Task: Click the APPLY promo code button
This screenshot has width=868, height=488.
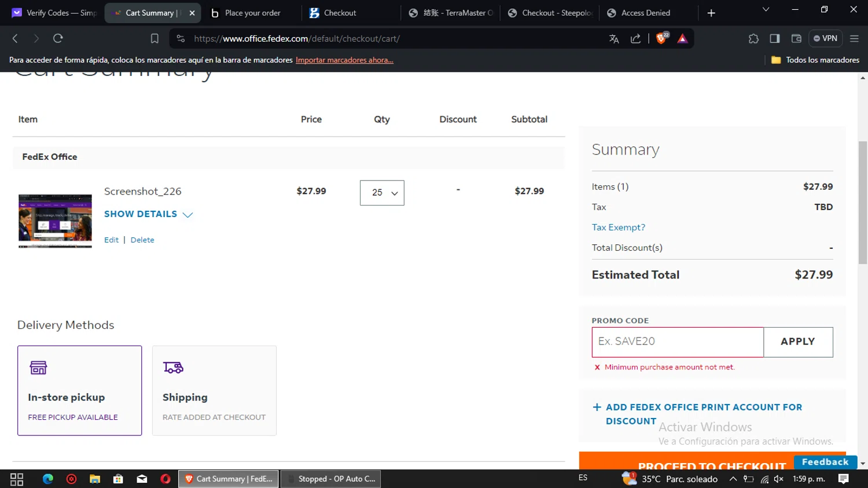Action: point(798,342)
